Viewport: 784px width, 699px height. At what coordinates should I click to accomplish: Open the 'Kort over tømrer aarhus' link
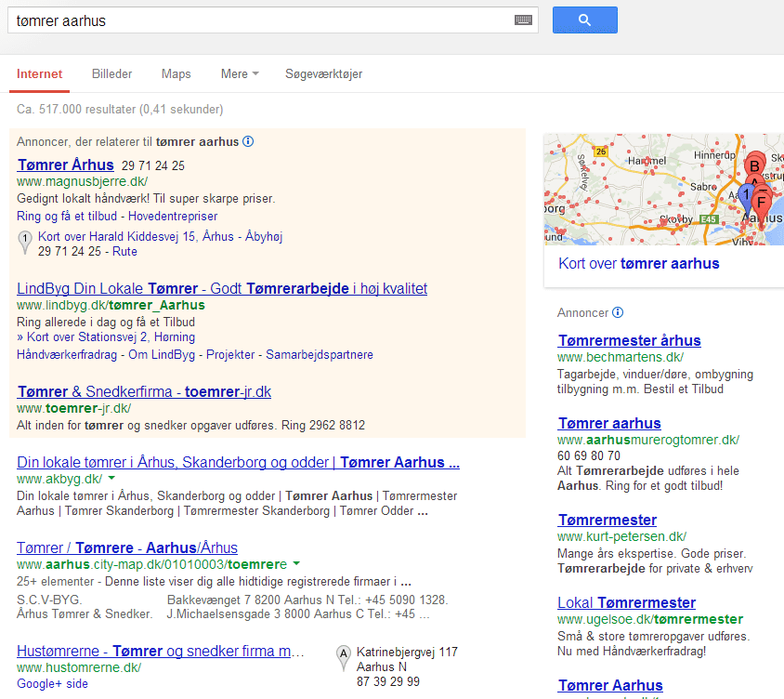(x=638, y=264)
